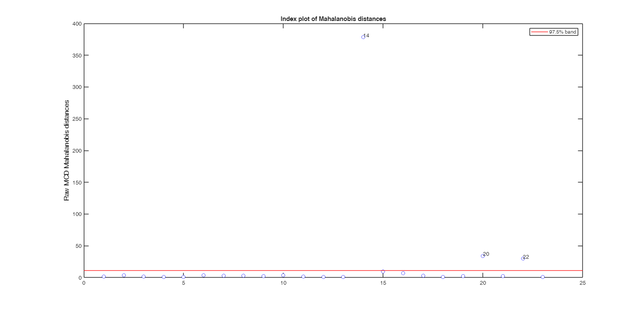Select the data point at index 16

(403, 273)
